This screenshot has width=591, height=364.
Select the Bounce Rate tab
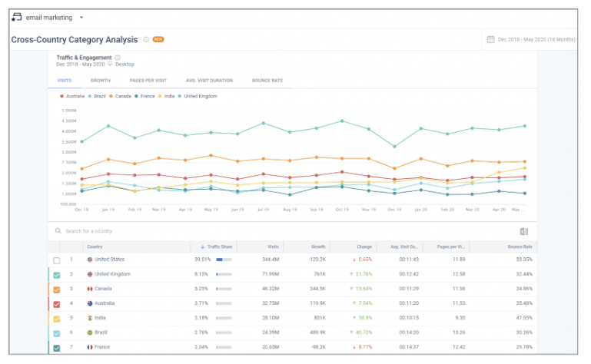pyautogui.click(x=267, y=80)
